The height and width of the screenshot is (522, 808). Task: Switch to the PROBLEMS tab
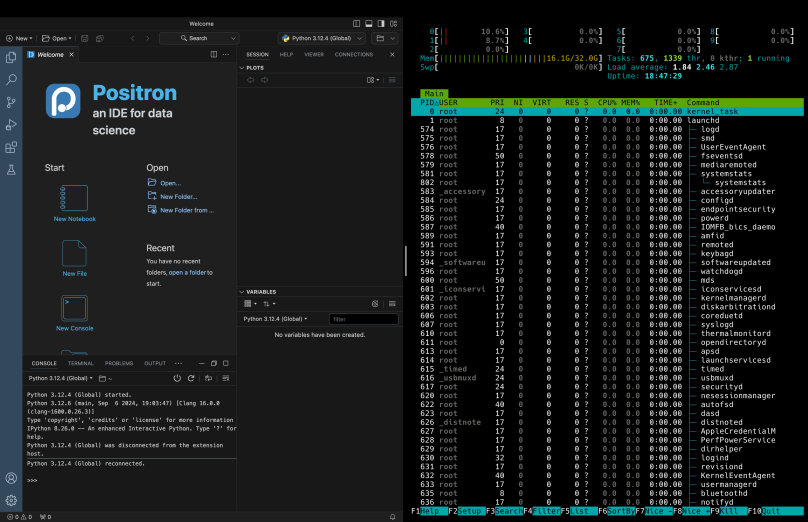119,363
